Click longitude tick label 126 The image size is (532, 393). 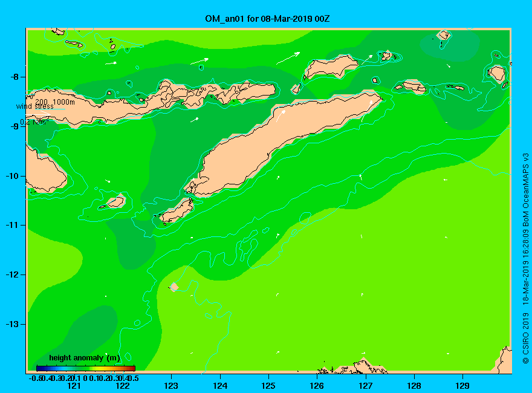pyautogui.click(x=317, y=386)
